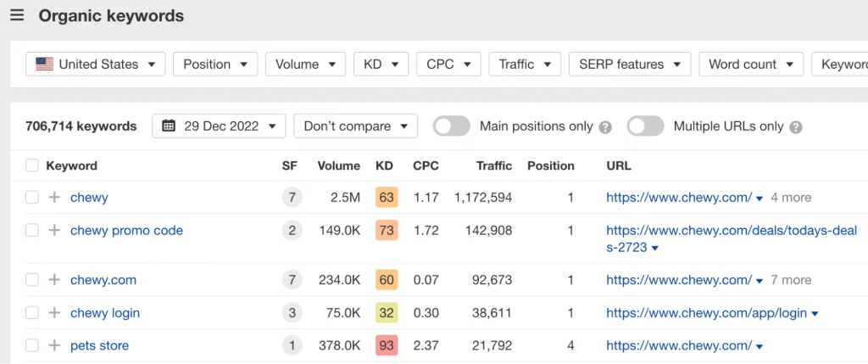The image size is (868, 364).
Task: Open the SERP features filter
Action: point(629,64)
